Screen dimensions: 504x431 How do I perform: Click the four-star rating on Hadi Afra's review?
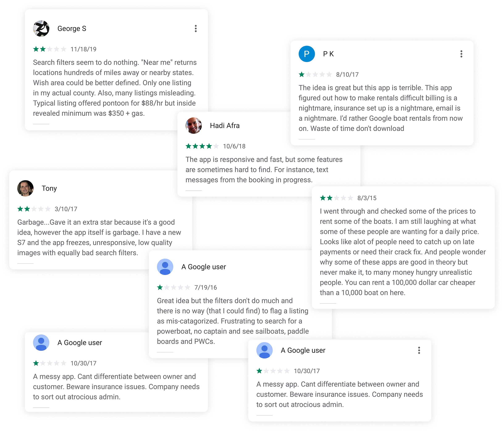pos(202,146)
